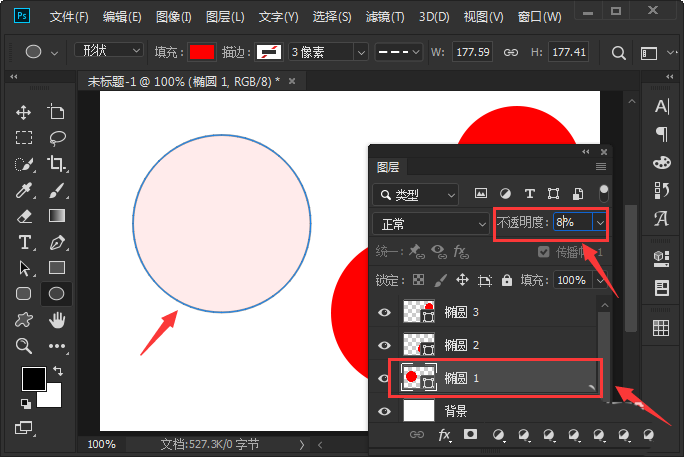The height and width of the screenshot is (457, 684).
Task: Expand the 形状 tool mode dropdown
Action: (109, 51)
